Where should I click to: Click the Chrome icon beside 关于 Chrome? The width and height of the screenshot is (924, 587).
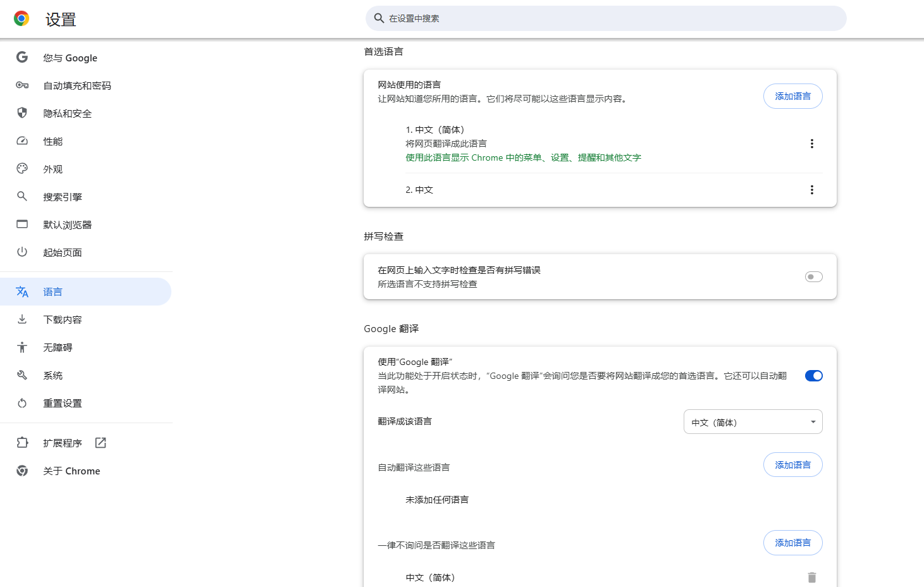(22, 471)
